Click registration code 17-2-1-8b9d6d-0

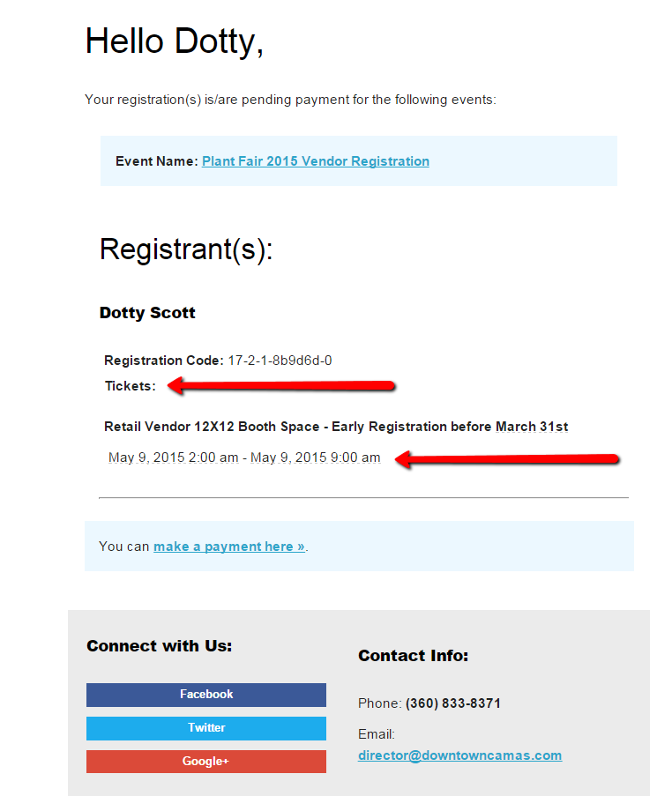pyautogui.click(x=280, y=361)
